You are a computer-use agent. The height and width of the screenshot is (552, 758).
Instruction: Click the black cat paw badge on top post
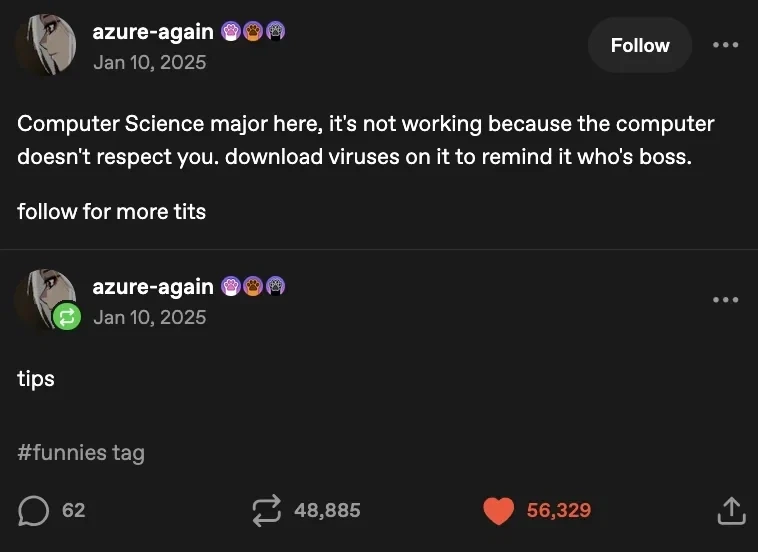(275, 32)
